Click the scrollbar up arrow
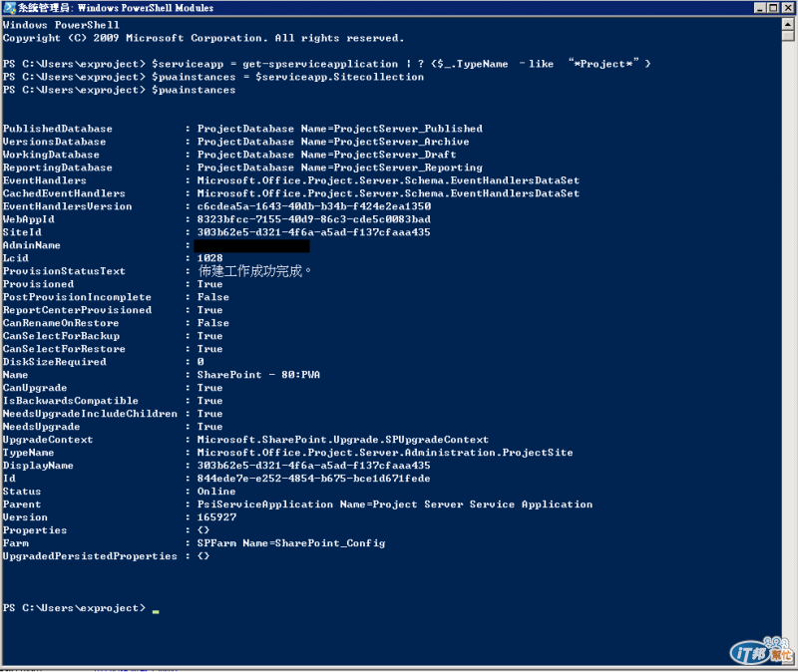Image resolution: width=798 pixels, height=672 pixels. [788, 24]
